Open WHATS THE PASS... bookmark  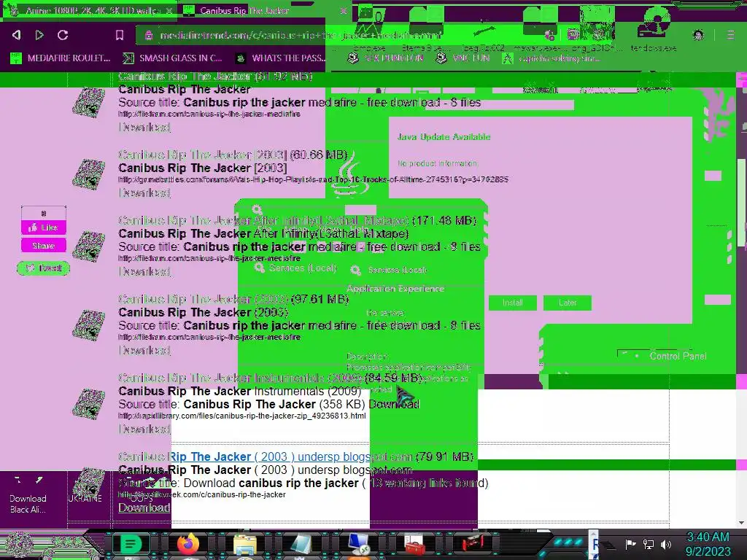tap(281, 58)
